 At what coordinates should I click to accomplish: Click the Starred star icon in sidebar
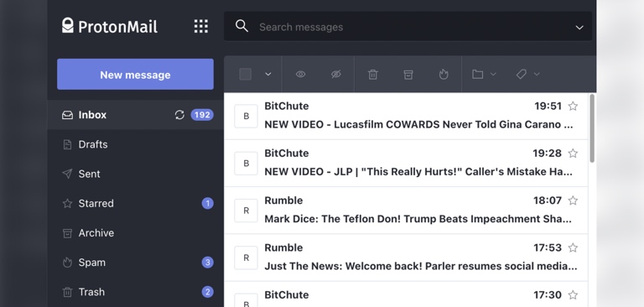click(x=67, y=203)
